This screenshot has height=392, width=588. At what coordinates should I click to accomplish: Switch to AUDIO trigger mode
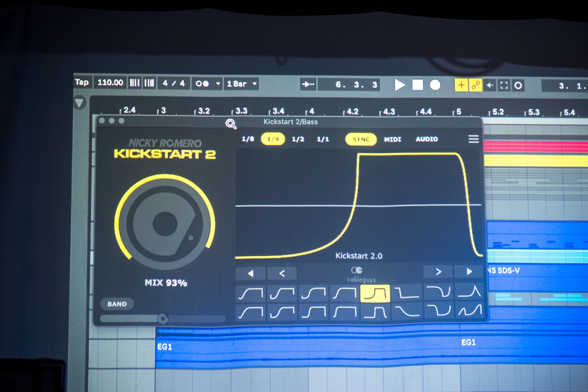point(427,139)
